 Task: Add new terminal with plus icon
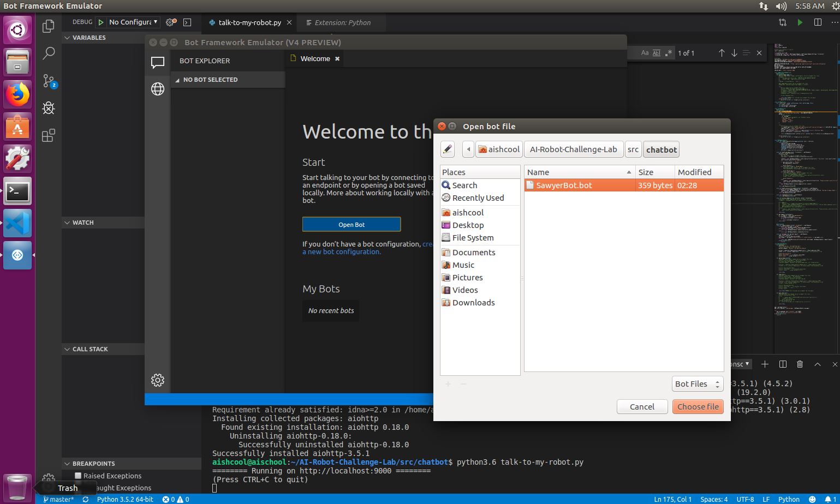765,364
